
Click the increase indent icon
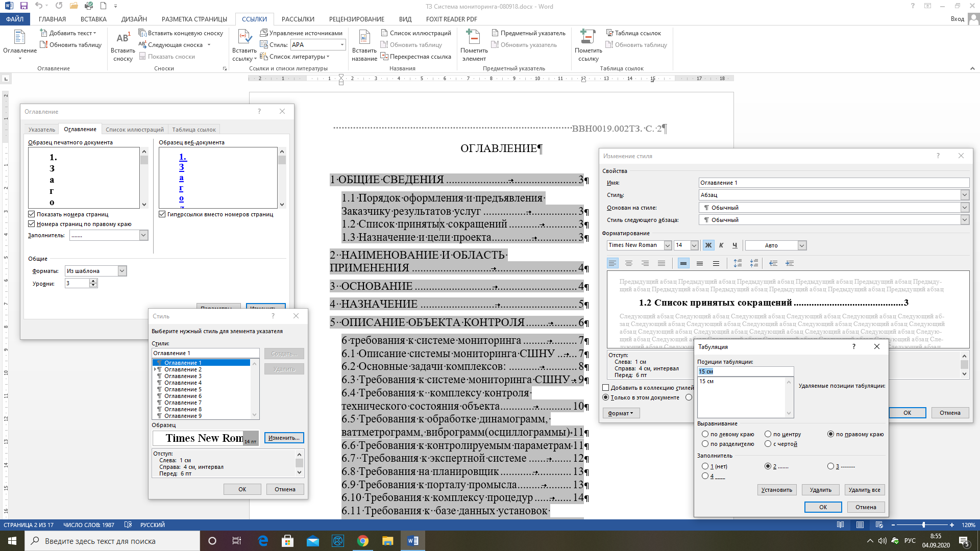[790, 263]
